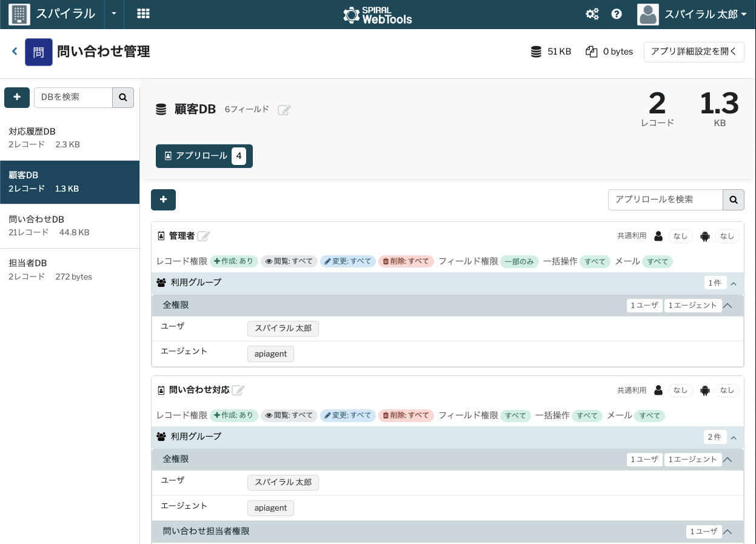The height and width of the screenshot is (544, 756).
Task: Go back with the left chevron
Action: [x=15, y=52]
